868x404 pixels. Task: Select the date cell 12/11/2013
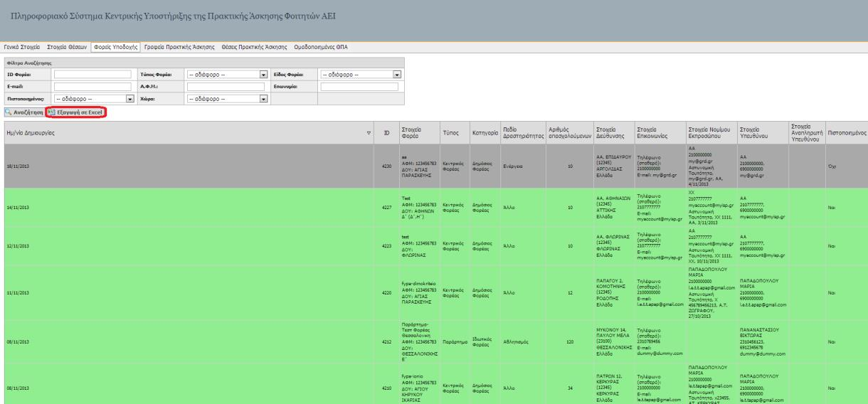click(189, 247)
